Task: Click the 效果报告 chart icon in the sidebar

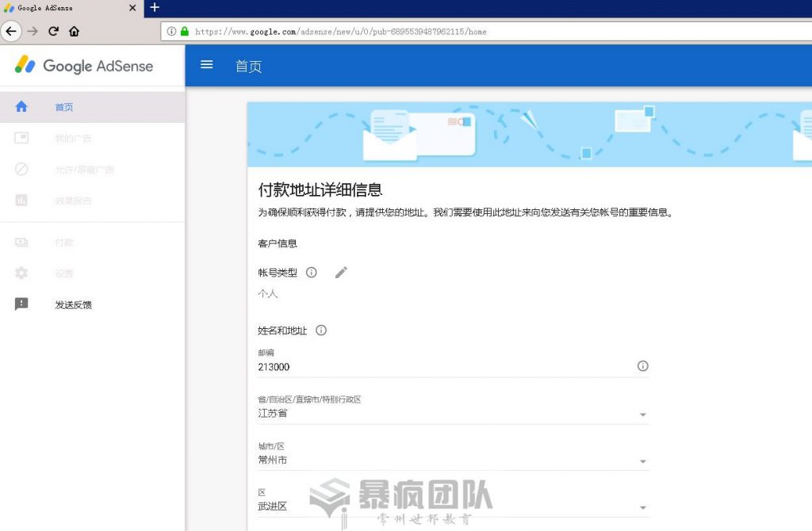Action: coord(21,201)
